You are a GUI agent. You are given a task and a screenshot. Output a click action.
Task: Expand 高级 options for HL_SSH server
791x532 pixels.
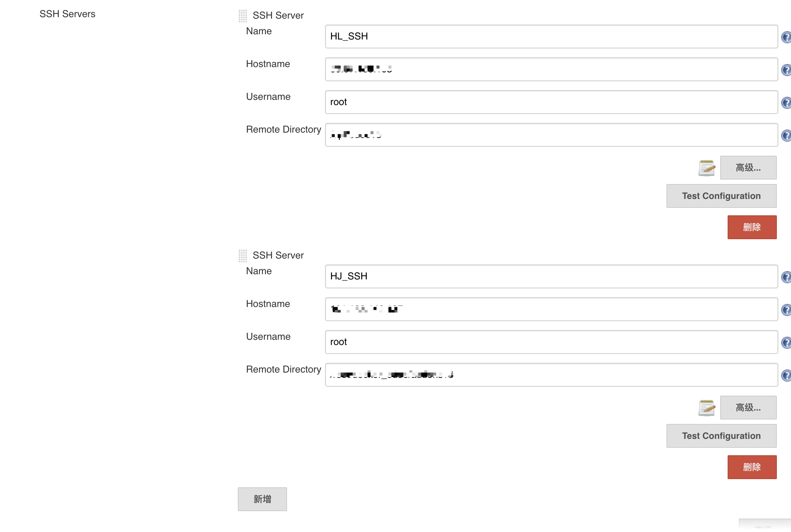click(x=748, y=168)
